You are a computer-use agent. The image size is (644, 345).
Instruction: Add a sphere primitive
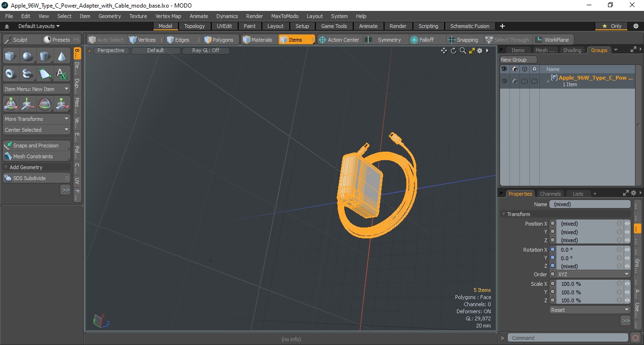coord(27,57)
